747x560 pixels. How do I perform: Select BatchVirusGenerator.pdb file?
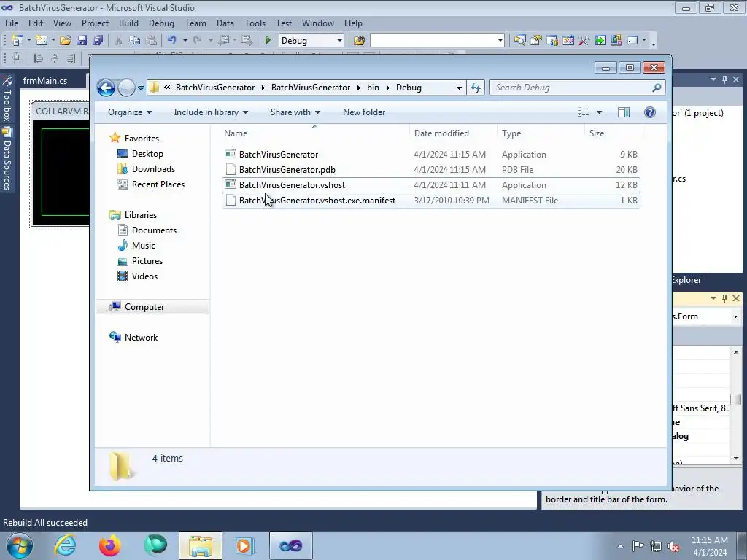[x=430, y=169]
